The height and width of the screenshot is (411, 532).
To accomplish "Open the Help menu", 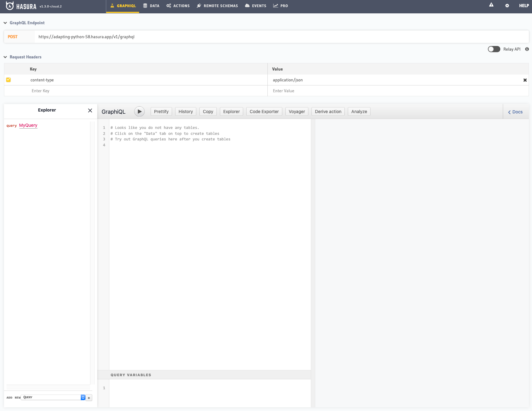I will click(x=524, y=6).
